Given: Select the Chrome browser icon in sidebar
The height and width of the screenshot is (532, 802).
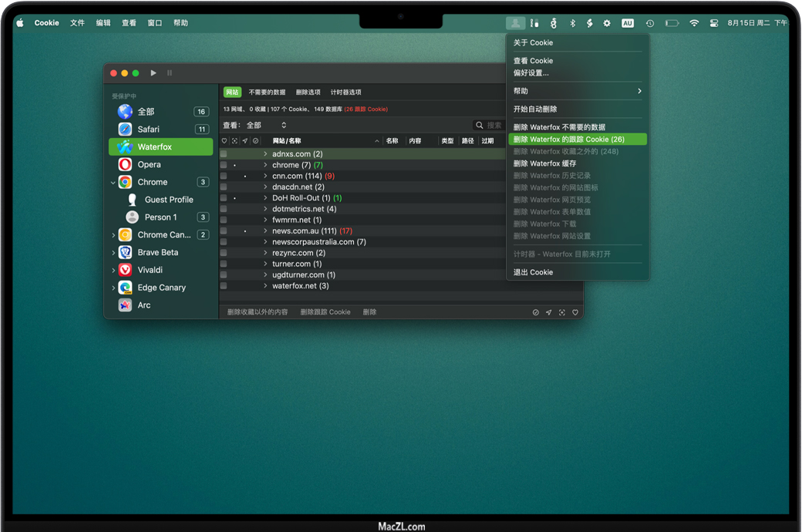Looking at the screenshot, I should point(125,182).
